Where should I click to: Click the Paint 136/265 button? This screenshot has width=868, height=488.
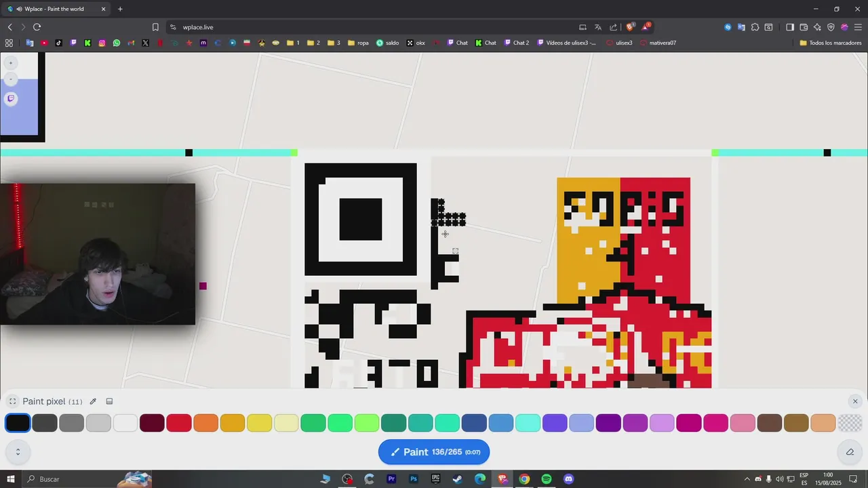(434, 452)
